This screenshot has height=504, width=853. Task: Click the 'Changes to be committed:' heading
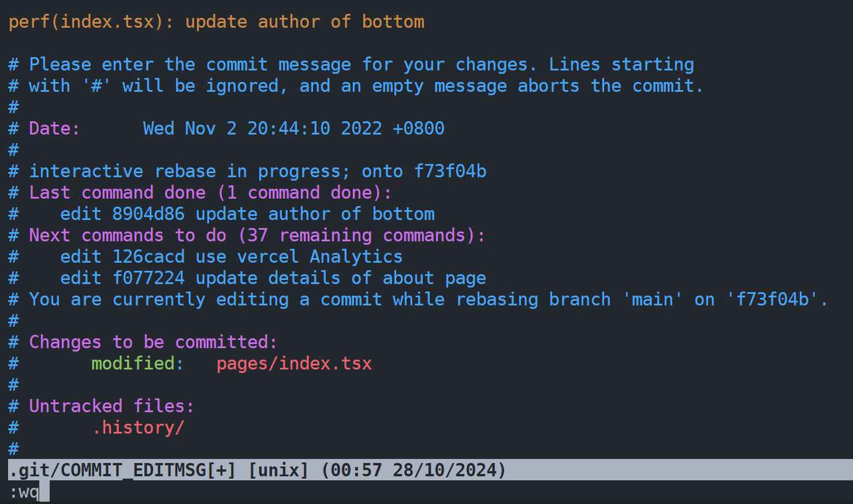click(x=153, y=342)
